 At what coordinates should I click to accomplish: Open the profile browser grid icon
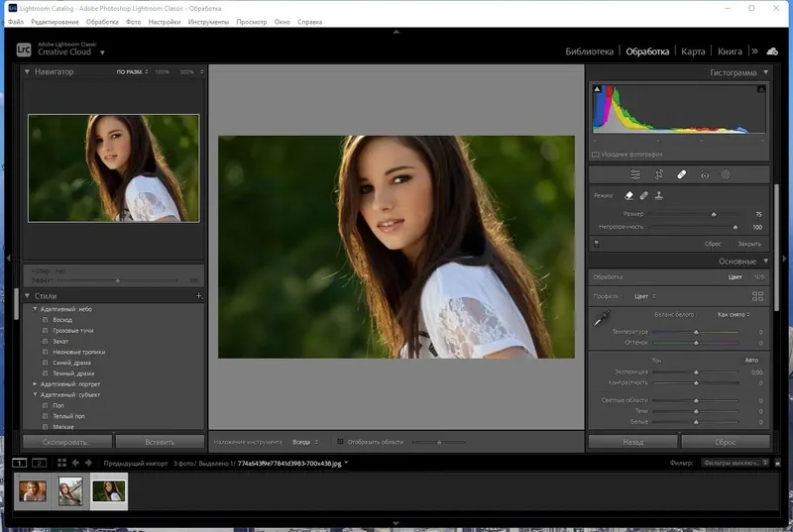(757, 295)
